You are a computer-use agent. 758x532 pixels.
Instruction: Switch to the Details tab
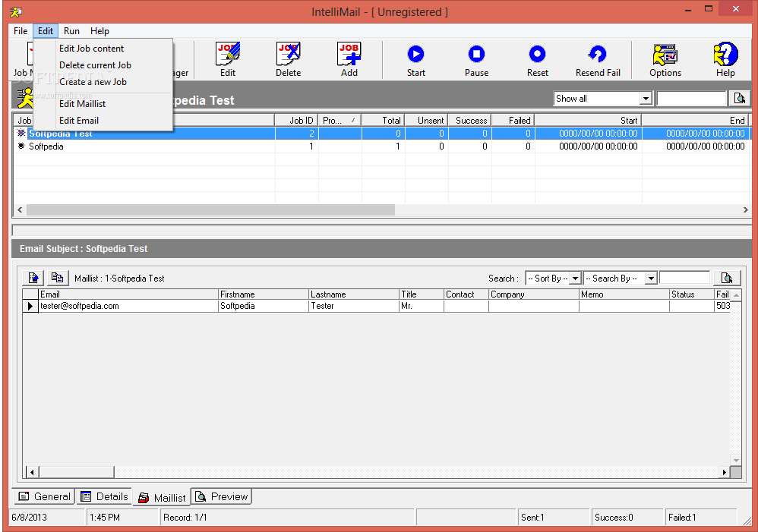click(x=104, y=496)
